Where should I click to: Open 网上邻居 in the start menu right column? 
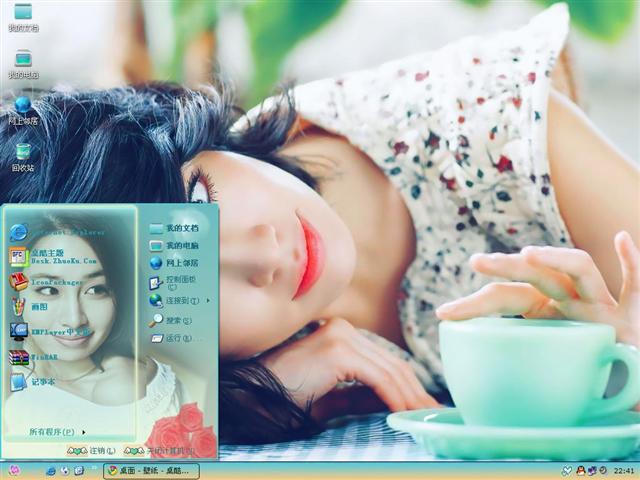click(174, 263)
